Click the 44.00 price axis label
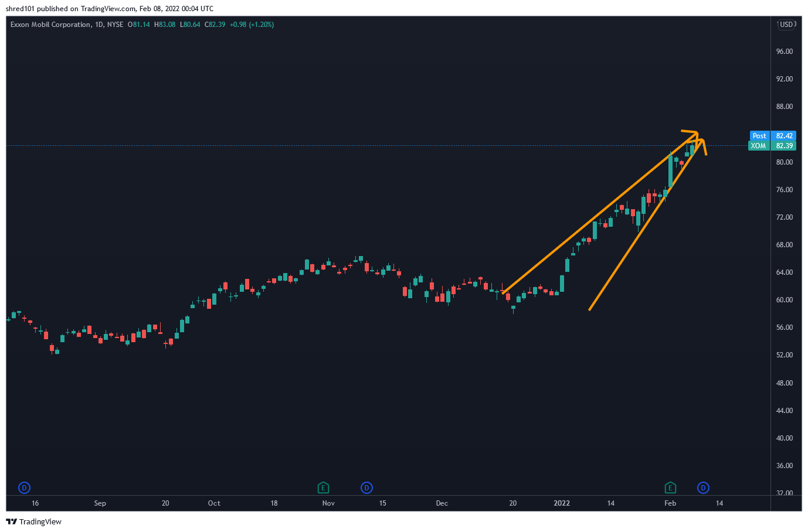The height and width of the screenshot is (532, 808). (x=785, y=411)
